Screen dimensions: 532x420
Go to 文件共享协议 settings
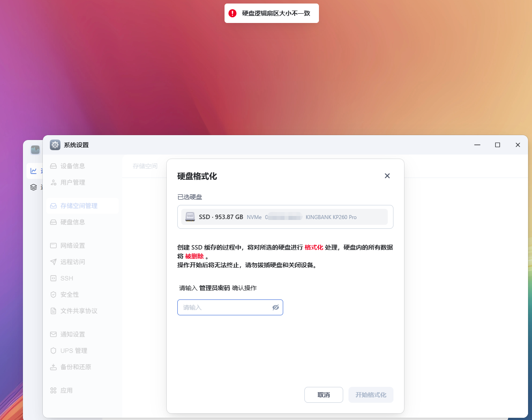(x=83, y=311)
